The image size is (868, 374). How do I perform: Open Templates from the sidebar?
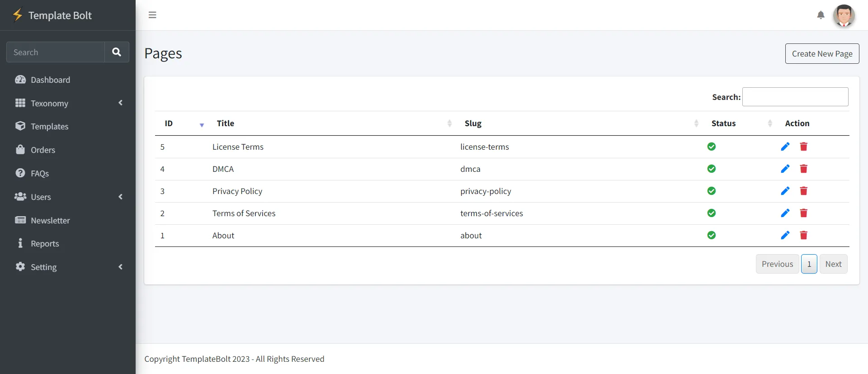coord(49,127)
